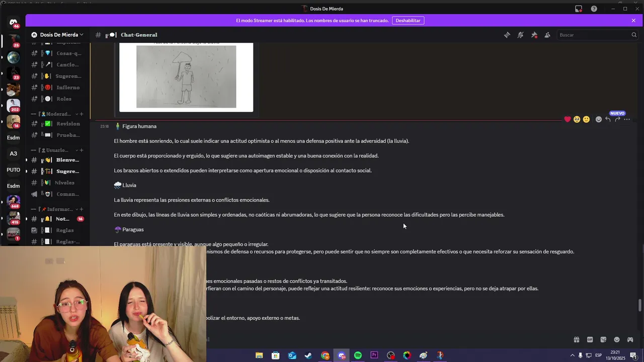React with the pleading face emoji
The width and height of the screenshot is (644, 362).
(x=577, y=119)
